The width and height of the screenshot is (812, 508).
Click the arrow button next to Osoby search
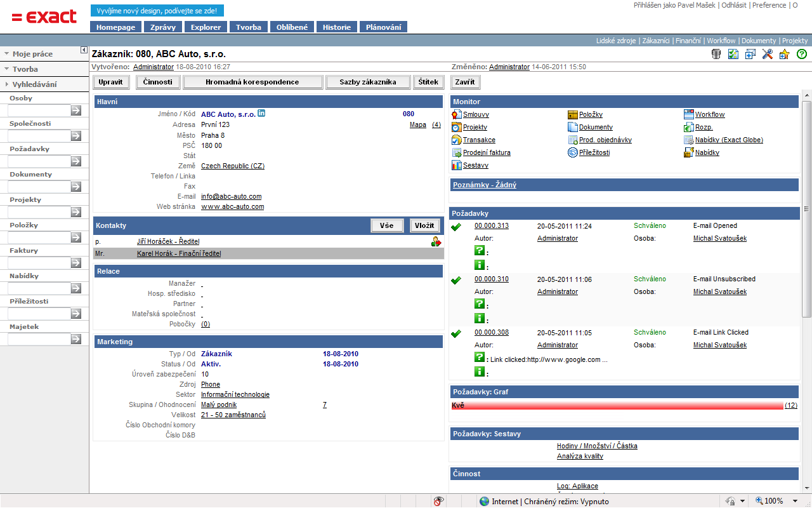coord(76,110)
